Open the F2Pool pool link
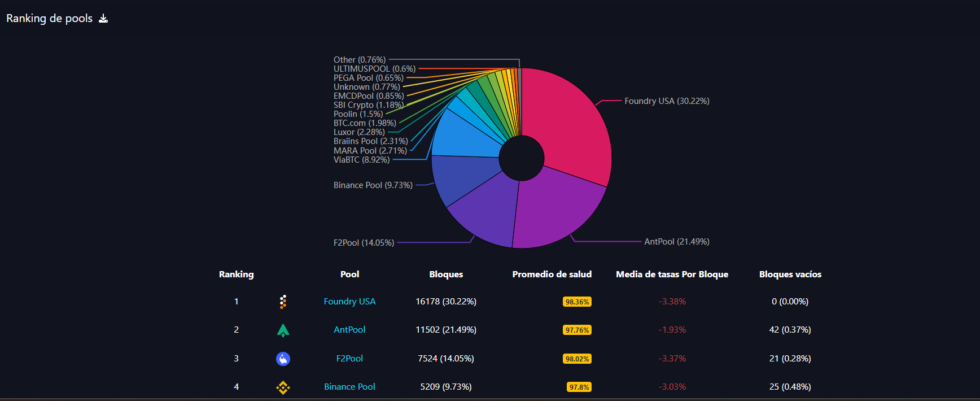This screenshot has height=401, width=980. click(349, 359)
